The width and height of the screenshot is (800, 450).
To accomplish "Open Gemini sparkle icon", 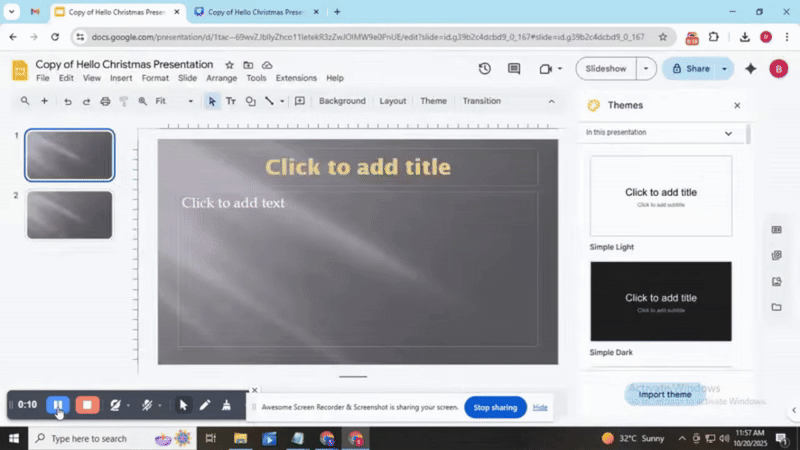I will pyautogui.click(x=751, y=69).
